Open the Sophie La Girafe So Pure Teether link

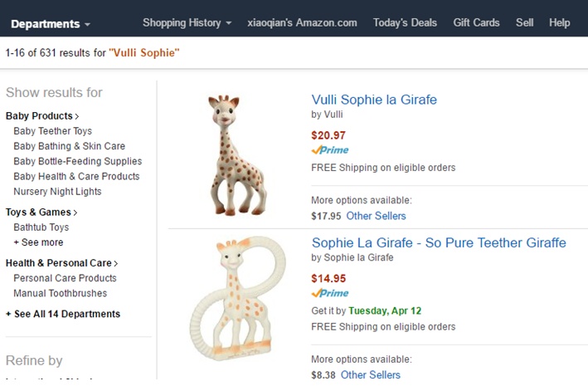point(439,242)
